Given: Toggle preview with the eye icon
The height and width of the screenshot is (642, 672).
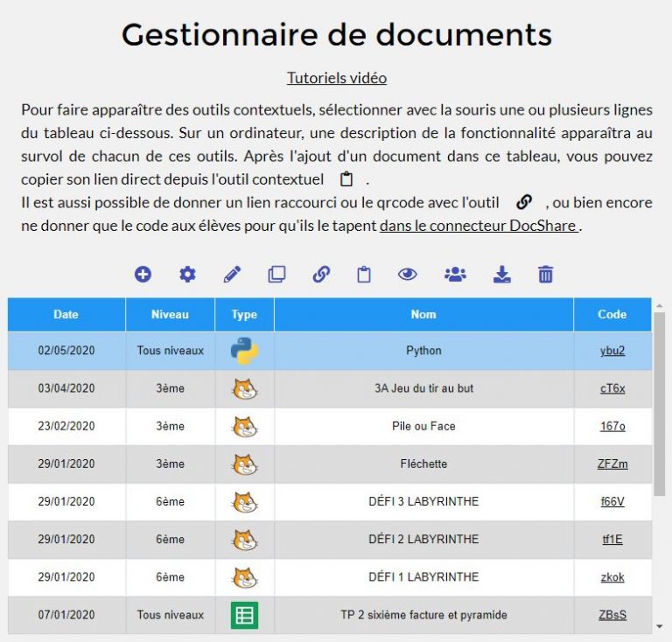Looking at the screenshot, I should click(x=408, y=275).
